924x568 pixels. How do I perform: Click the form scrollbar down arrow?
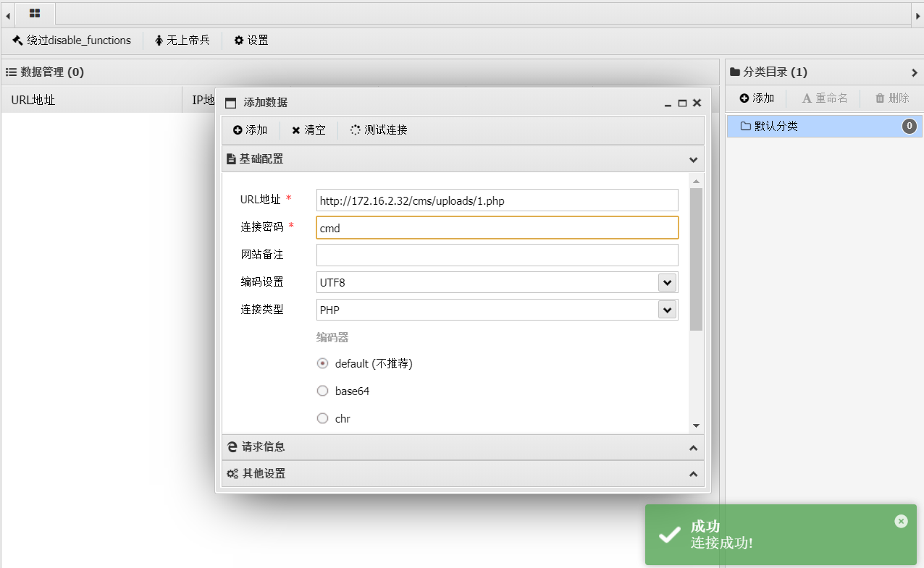[696, 425]
